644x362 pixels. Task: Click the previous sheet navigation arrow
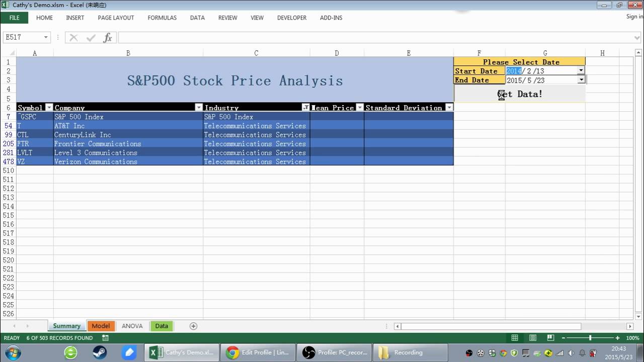pyautogui.click(x=14, y=326)
